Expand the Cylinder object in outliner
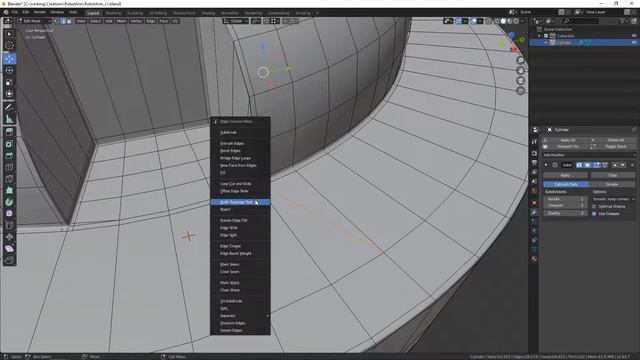 546,42
